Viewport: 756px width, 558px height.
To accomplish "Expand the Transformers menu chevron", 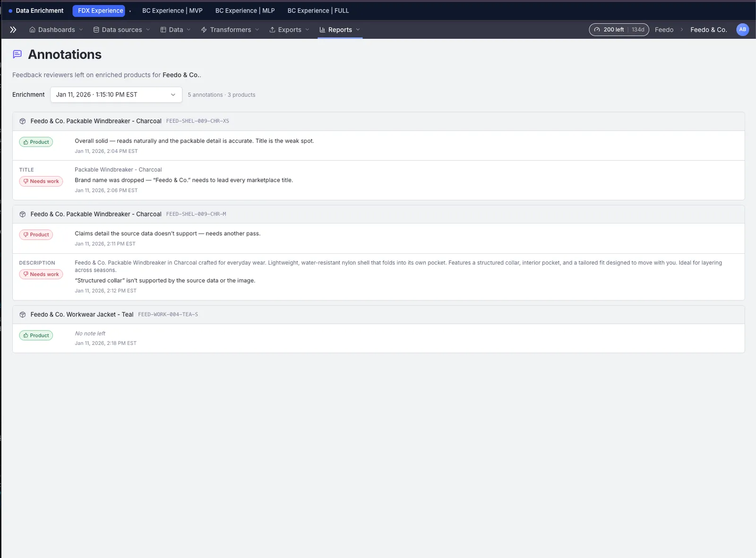I will (257, 29).
